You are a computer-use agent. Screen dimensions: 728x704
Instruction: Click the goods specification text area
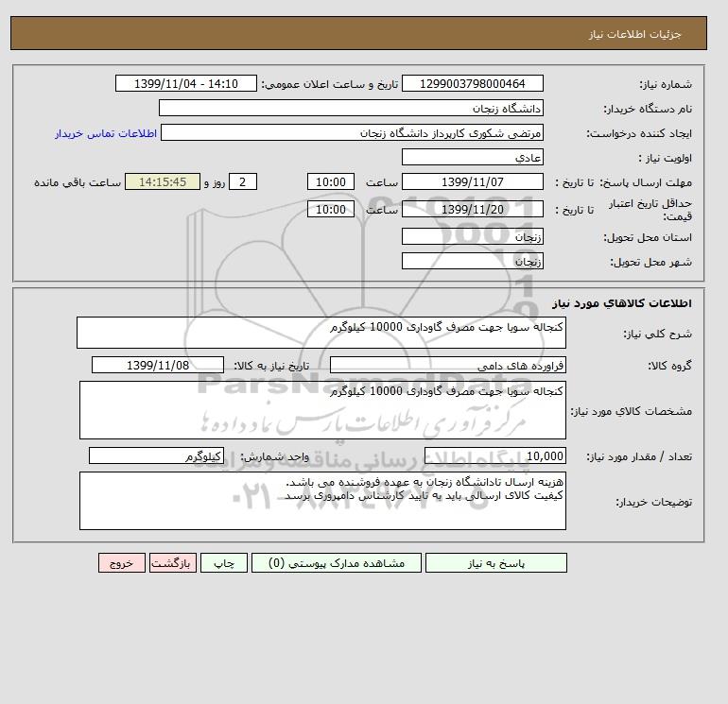(x=322, y=410)
